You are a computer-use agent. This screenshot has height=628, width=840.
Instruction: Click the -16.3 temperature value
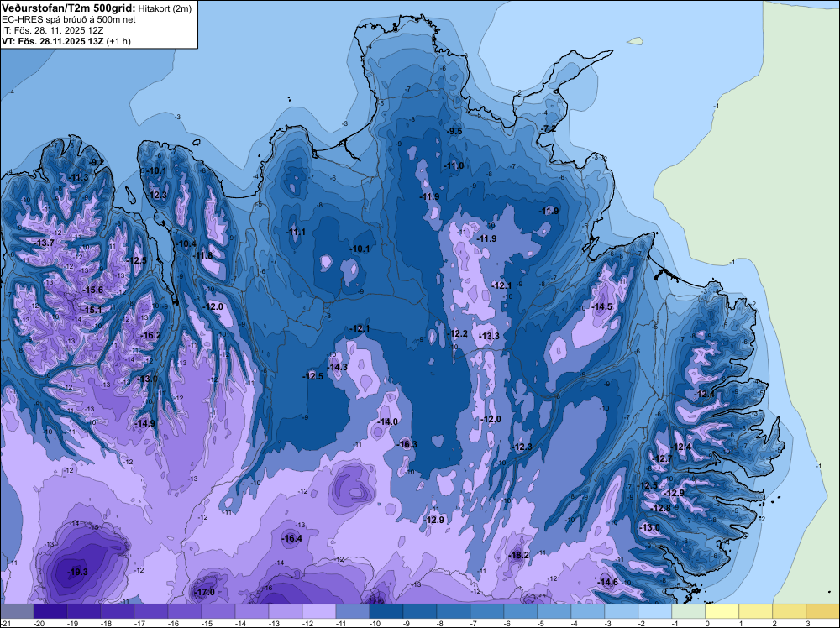pos(407,444)
